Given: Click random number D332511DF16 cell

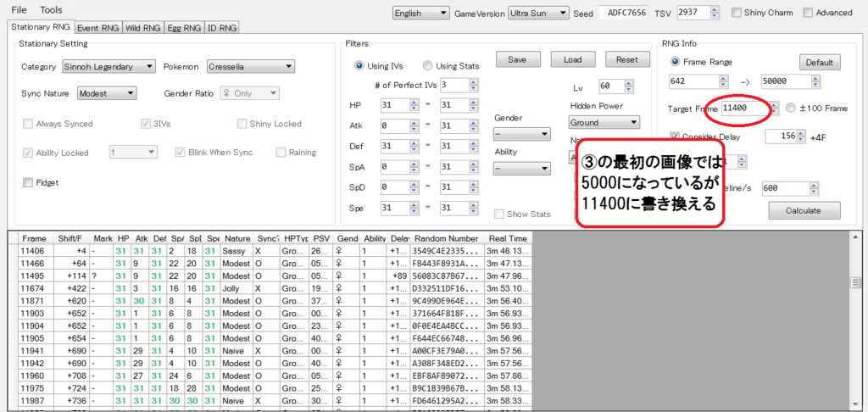Looking at the screenshot, I should pos(446,288).
